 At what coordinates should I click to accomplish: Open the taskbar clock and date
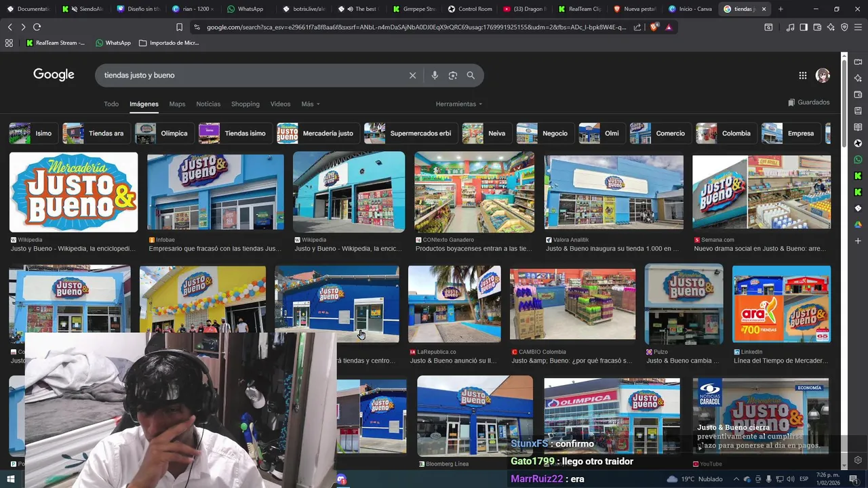(x=827, y=479)
